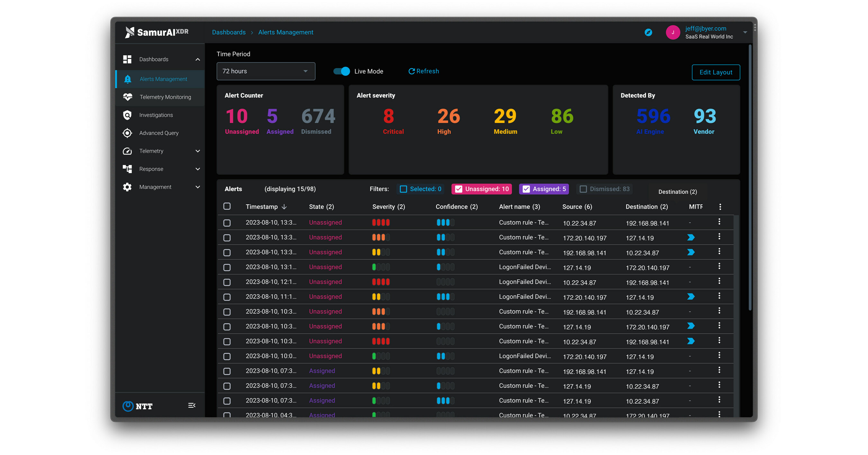Open Advanced Query from the sidebar
Image resolution: width=868 pixels, height=455 pixels.
click(159, 133)
